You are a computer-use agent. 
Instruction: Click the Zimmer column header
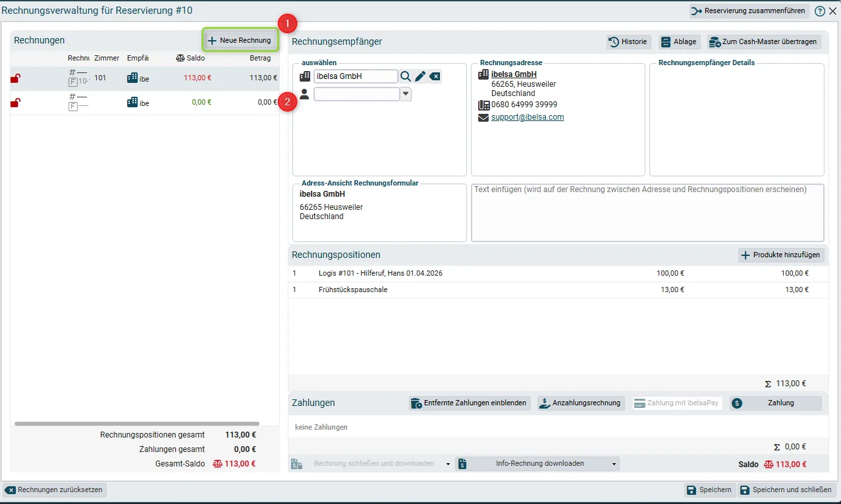point(107,58)
